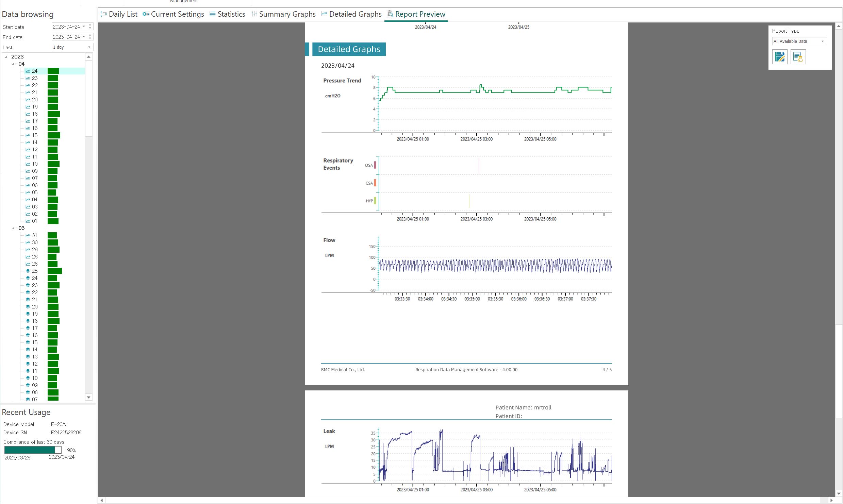This screenshot has width=843, height=504.
Task: Increment the End date stepper up
Action: [90, 35]
